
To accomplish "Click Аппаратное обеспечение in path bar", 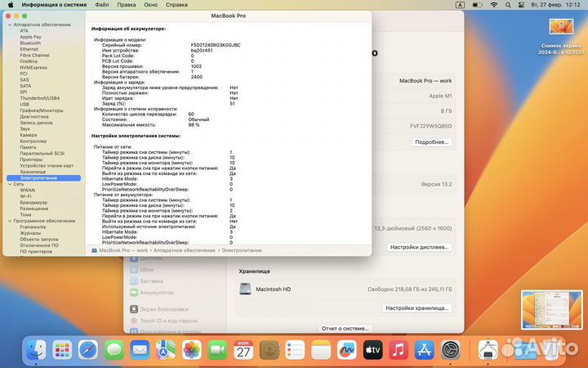I will tap(184, 250).
